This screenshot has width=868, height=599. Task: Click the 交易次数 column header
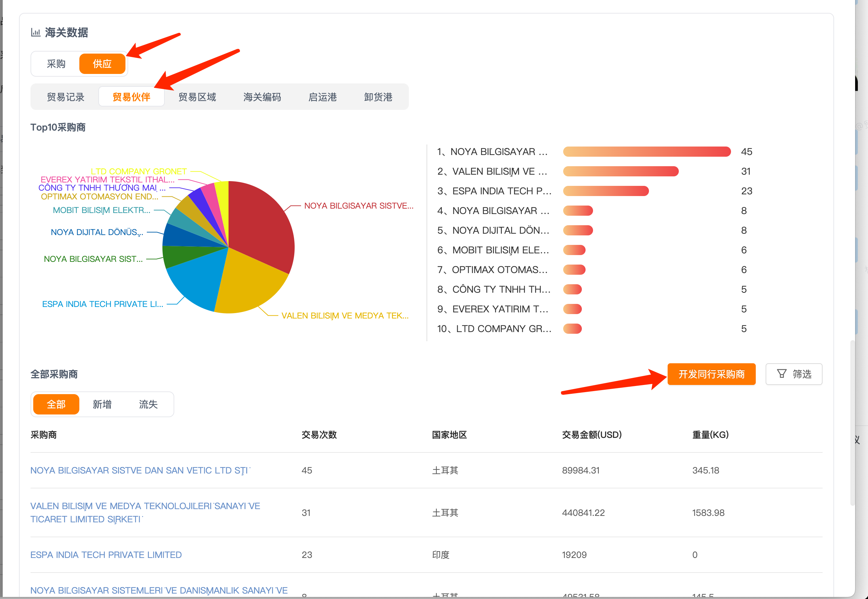[319, 434]
